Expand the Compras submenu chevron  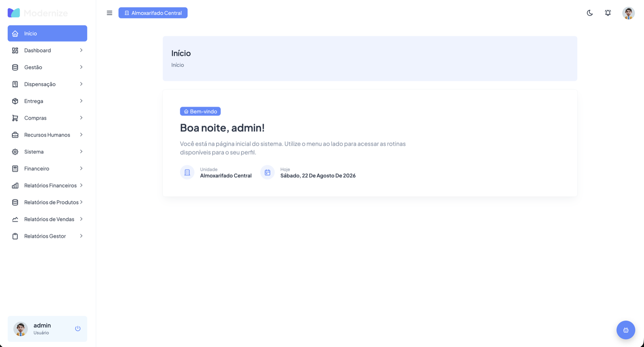click(x=81, y=118)
